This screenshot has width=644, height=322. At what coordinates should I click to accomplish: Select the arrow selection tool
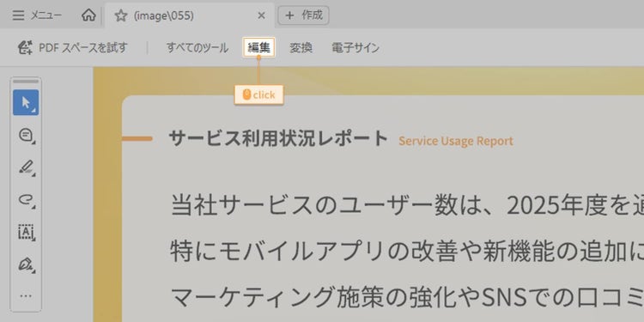(26, 103)
